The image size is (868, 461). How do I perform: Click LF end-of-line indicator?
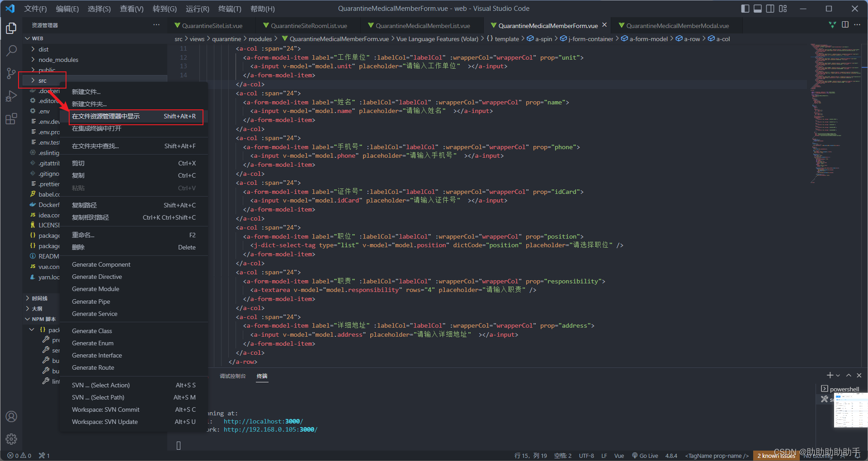point(604,456)
